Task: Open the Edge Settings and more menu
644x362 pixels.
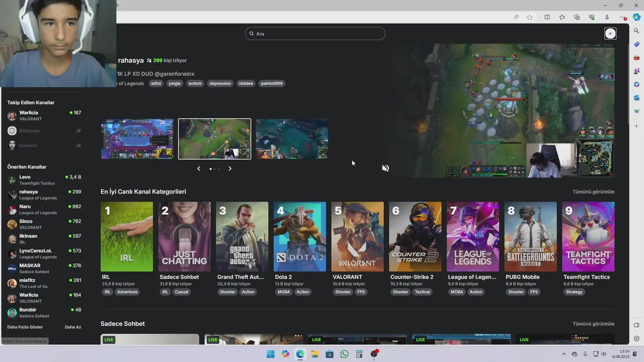Action: 623,17
